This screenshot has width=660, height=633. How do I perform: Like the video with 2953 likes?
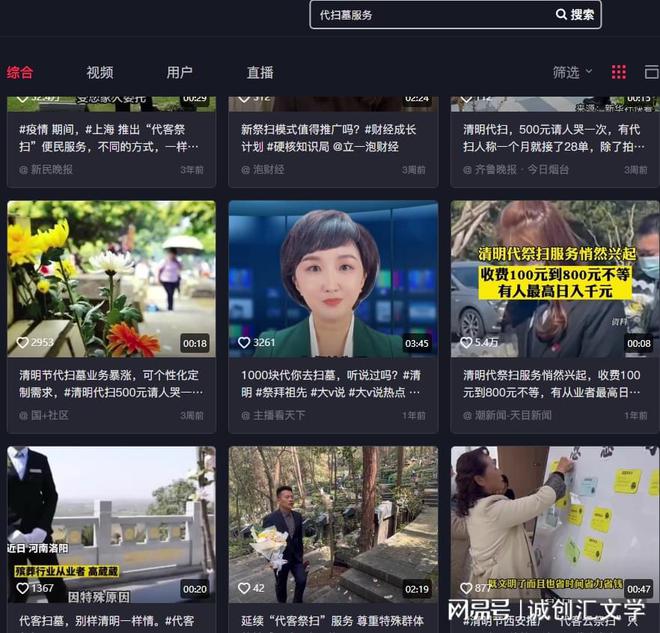[x=23, y=343]
